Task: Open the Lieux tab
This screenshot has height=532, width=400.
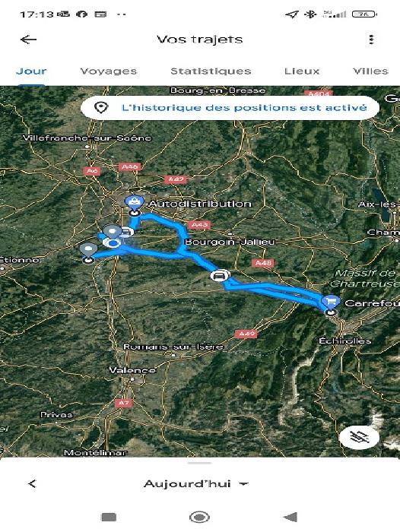Action: pyautogui.click(x=302, y=71)
